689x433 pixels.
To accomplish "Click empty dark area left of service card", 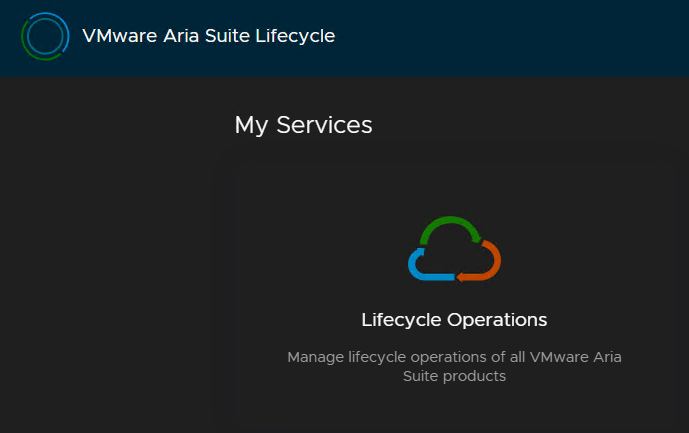I will [x=116, y=286].
